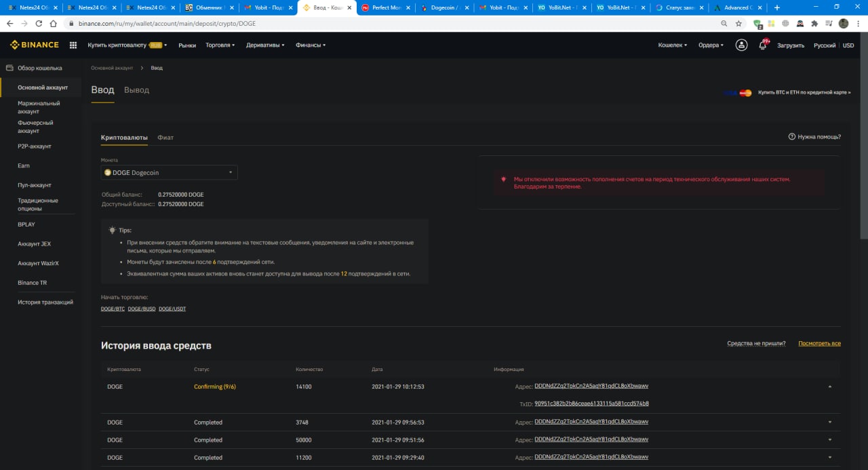Click the DOGE/BUSD trading pair link
Viewport: 868px width, 470px height.
(x=142, y=309)
